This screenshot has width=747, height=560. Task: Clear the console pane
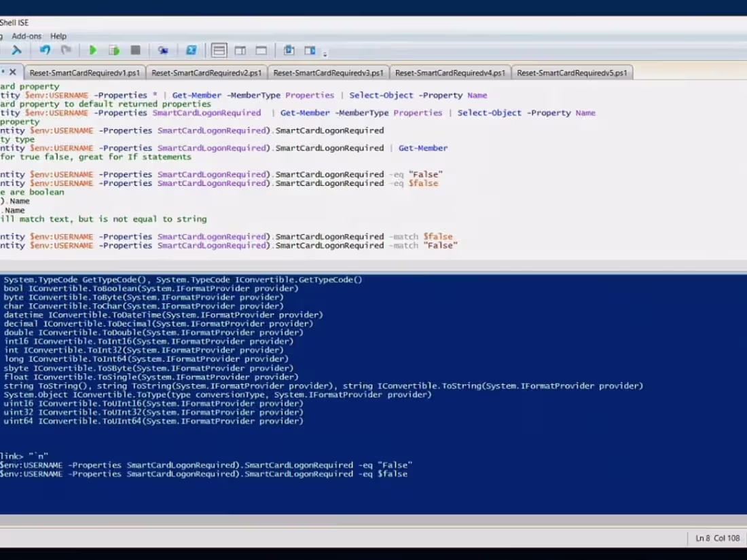(x=17, y=50)
